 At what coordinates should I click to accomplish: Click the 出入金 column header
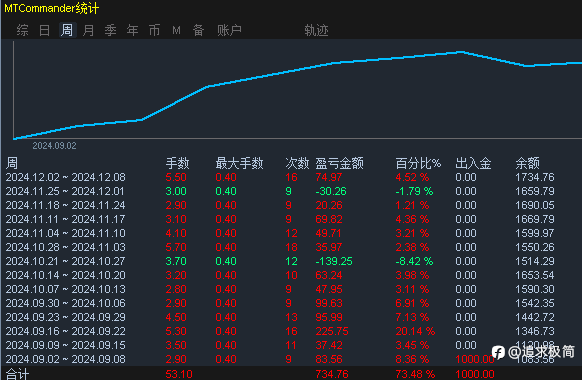coord(473,163)
